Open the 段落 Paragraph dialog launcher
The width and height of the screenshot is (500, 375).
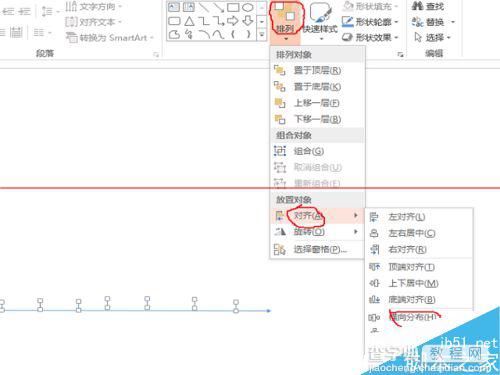(156, 55)
